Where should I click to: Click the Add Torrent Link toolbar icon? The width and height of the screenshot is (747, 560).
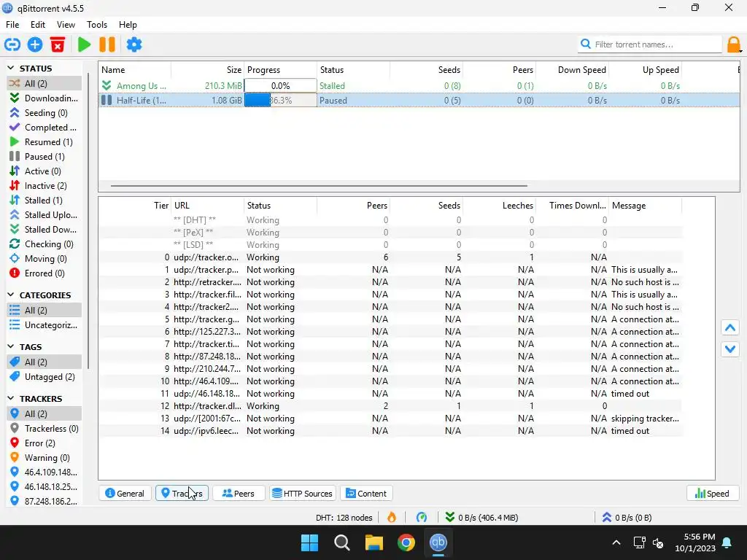tap(12, 44)
